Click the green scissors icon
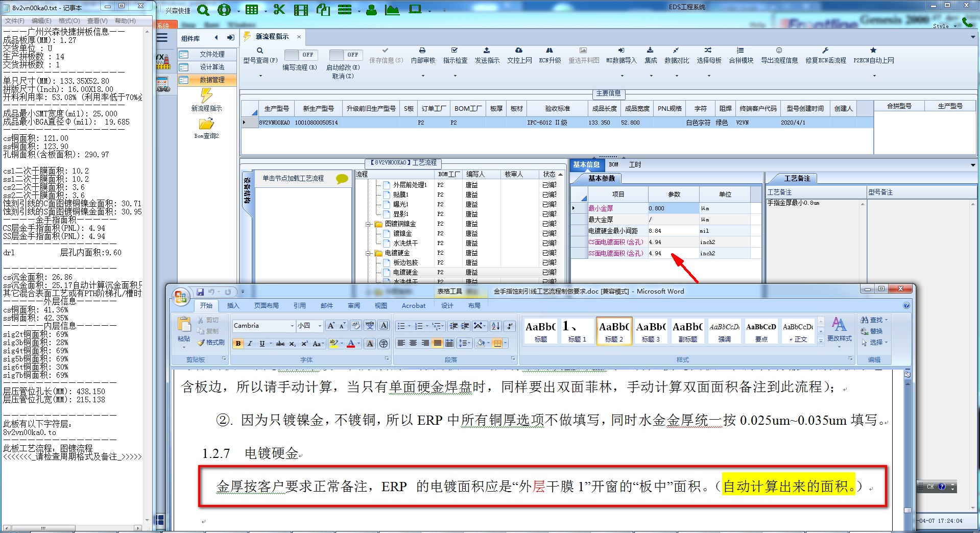 point(279,9)
